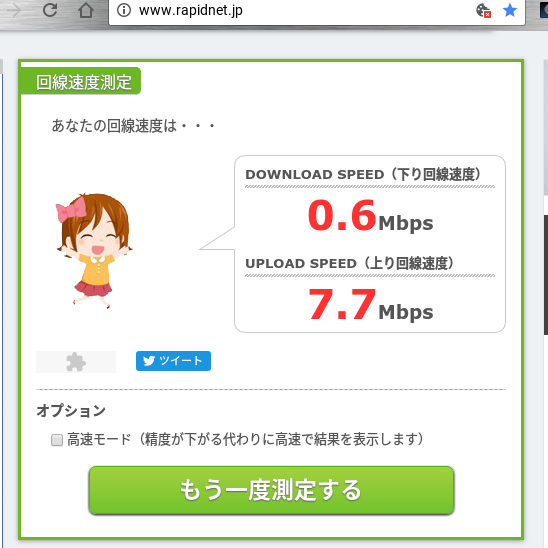The image size is (548, 548).
Task: Click the blocked plugin puzzle-piece placeholder
Action: click(x=76, y=362)
